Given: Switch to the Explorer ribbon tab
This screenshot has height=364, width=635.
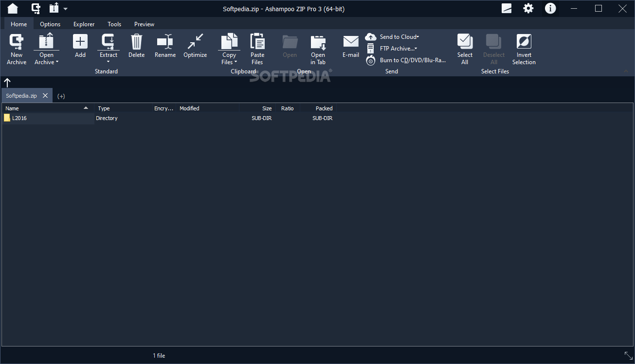Looking at the screenshot, I should tap(84, 24).
